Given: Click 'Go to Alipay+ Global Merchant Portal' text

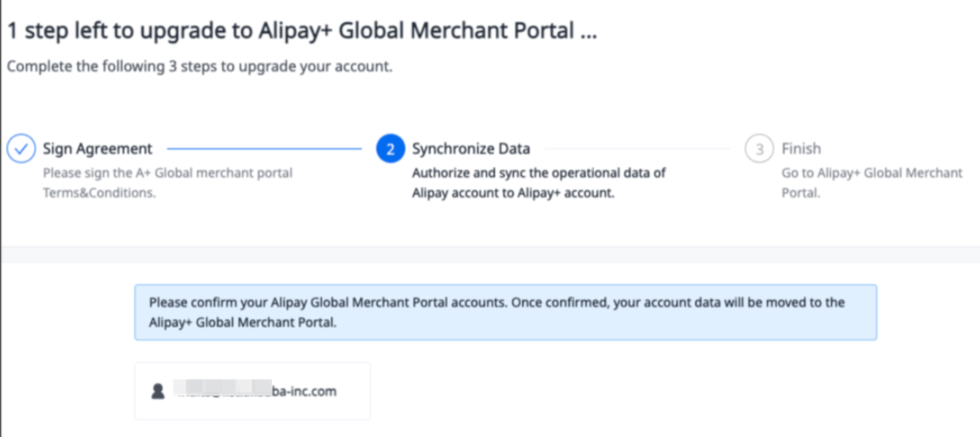Looking at the screenshot, I should [x=871, y=174].
